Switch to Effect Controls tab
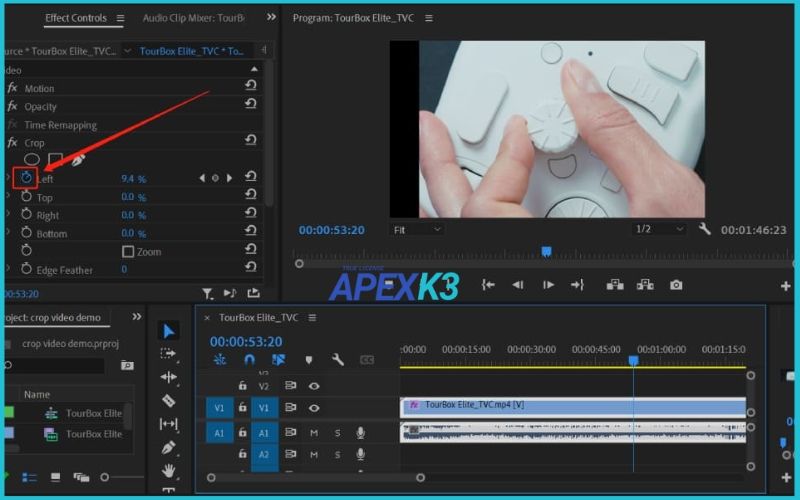Image resolution: width=800 pixels, height=500 pixels. [x=76, y=18]
